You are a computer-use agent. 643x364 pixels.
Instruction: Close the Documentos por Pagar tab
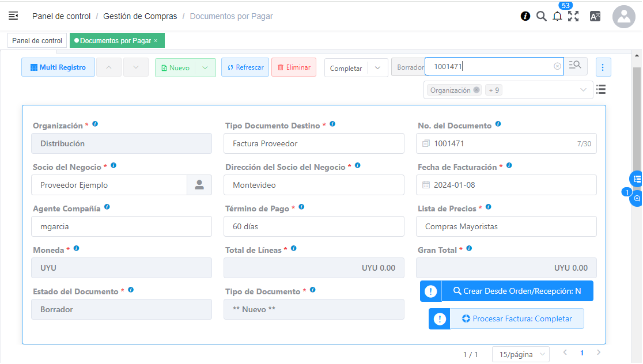156,41
